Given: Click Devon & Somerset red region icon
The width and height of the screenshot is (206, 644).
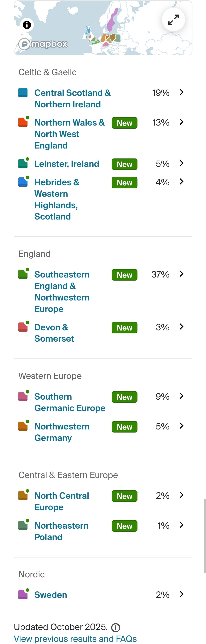Looking at the screenshot, I should (23, 327).
